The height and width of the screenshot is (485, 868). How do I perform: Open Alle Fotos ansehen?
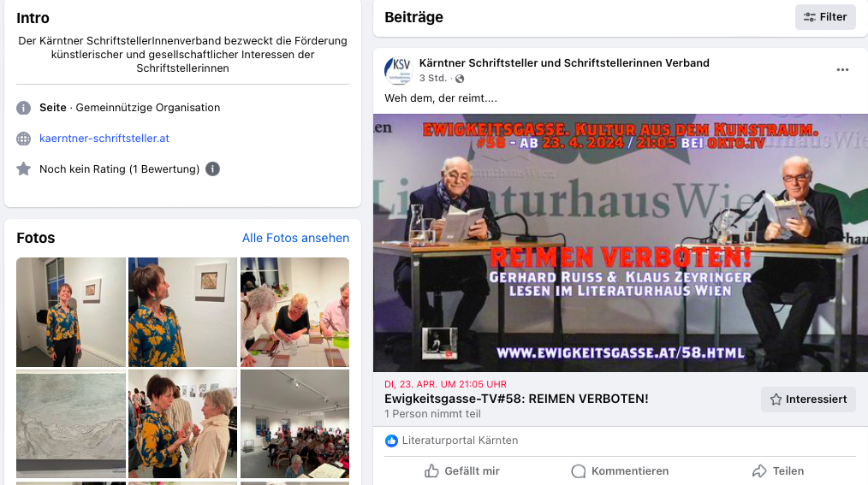click(295, 238)
